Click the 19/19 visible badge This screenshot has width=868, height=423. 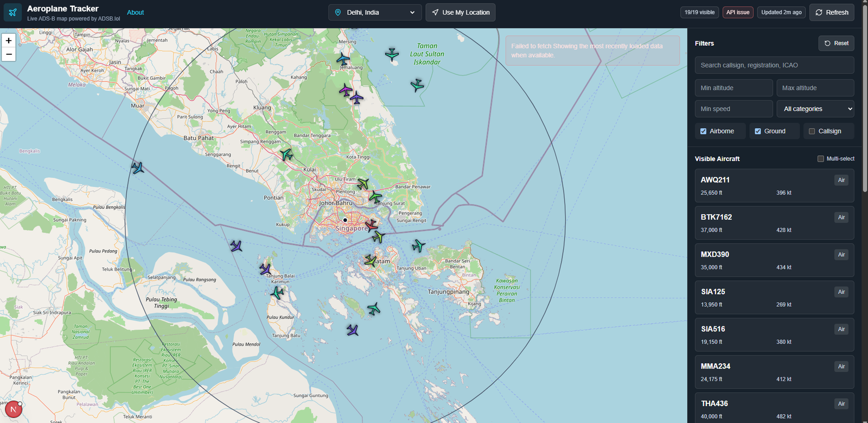699,12
